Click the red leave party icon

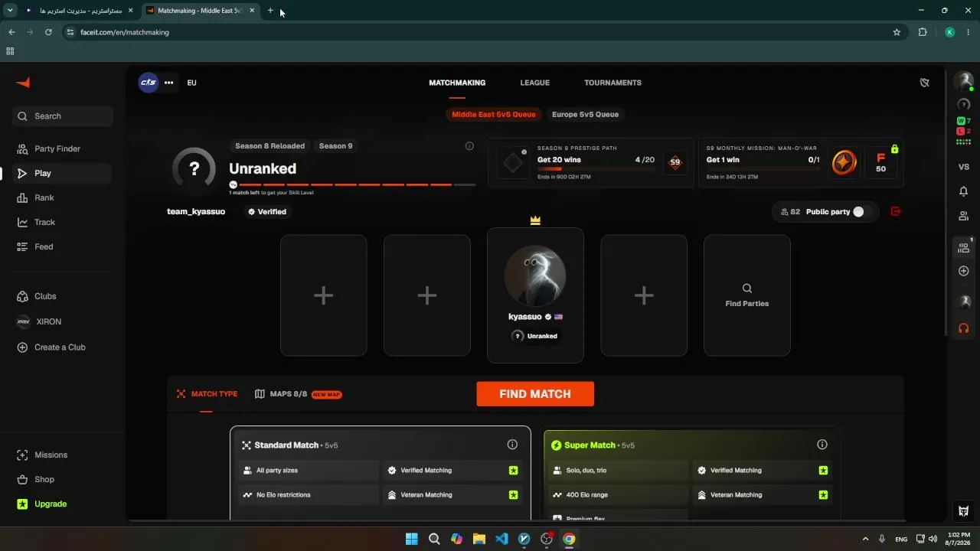click(896, 211)
